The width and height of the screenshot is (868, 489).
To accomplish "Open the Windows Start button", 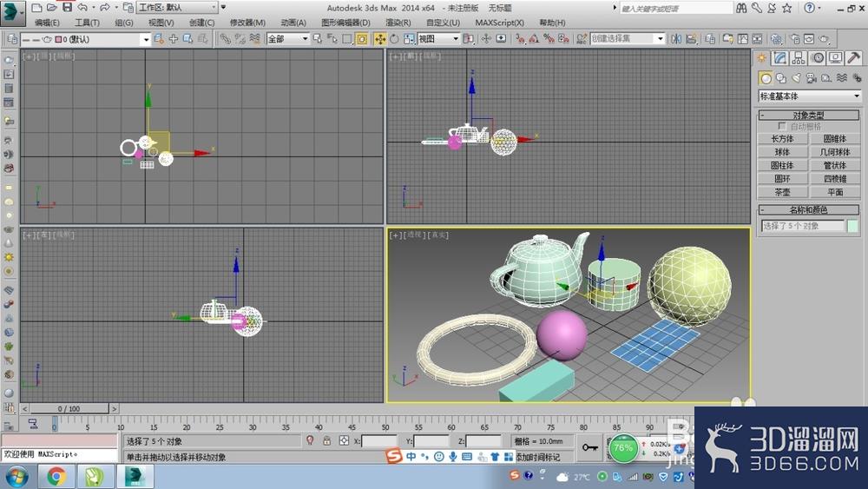I will click(16, 476).
